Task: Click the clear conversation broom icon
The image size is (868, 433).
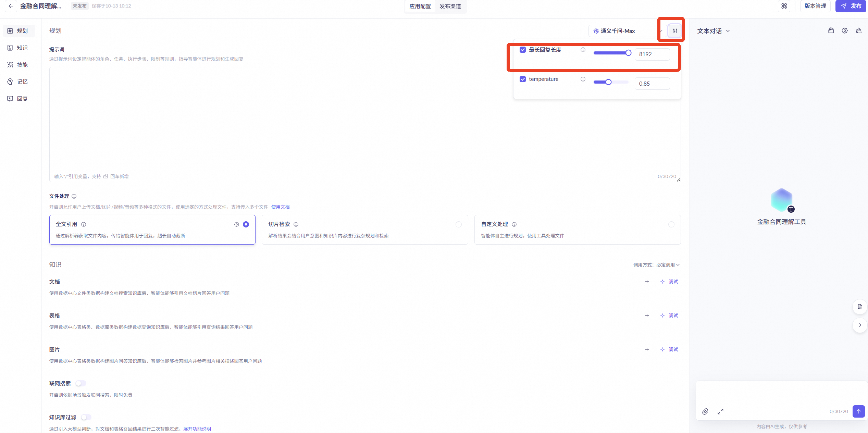Action: [x=858, y=31]
